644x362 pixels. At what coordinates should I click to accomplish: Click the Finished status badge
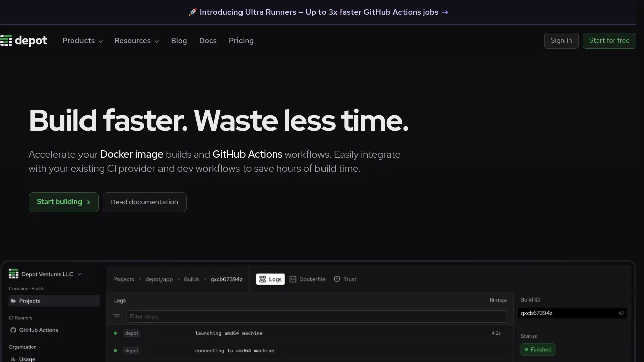538,349
